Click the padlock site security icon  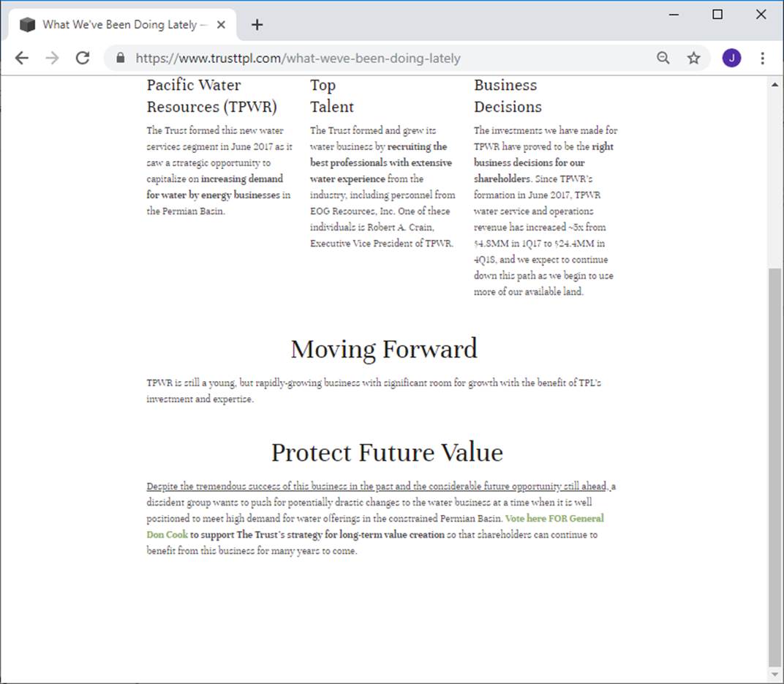coord(121,59)
